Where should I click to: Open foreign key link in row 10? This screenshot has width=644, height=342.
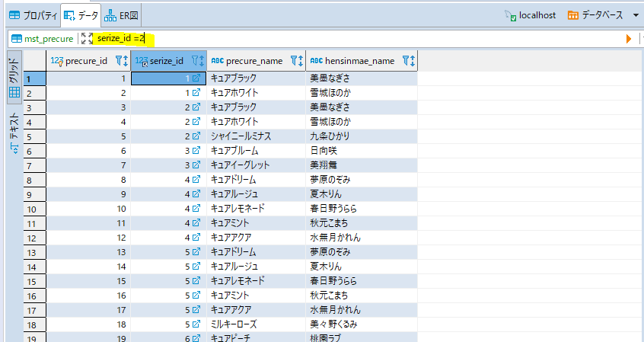pyautogui.click(x=196, y=209)
